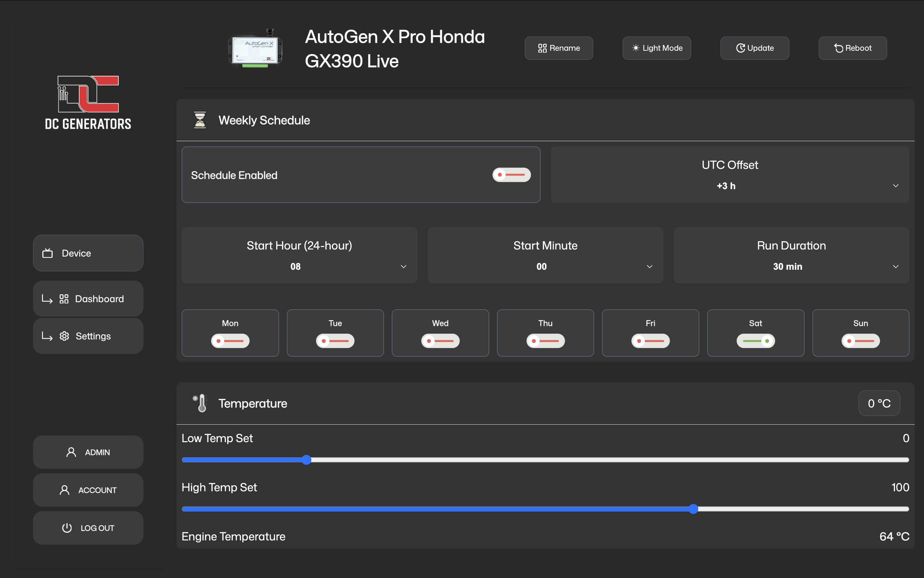
Task: Click the 'Weekly Schedule' heading
Action: click(264, 120)
